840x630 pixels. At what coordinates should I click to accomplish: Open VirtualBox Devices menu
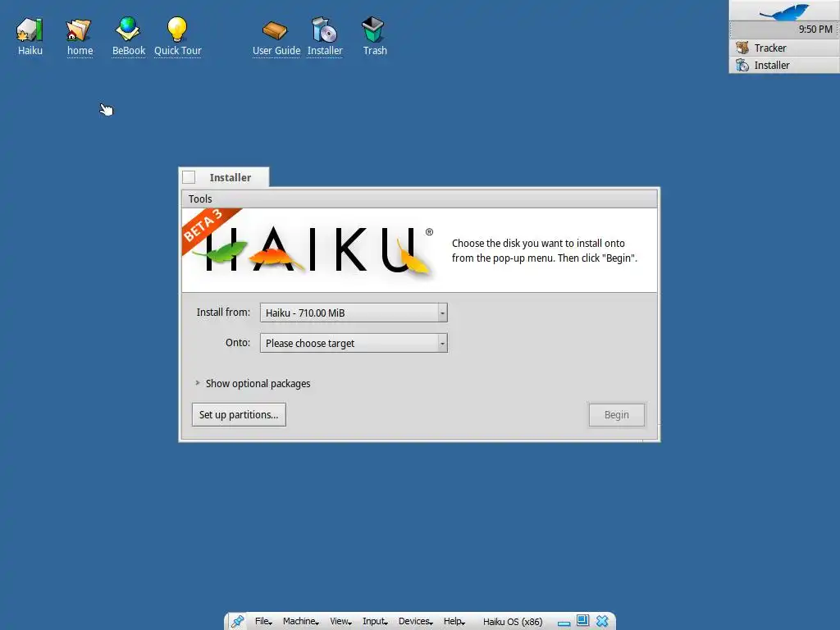(x=415, y=622)
